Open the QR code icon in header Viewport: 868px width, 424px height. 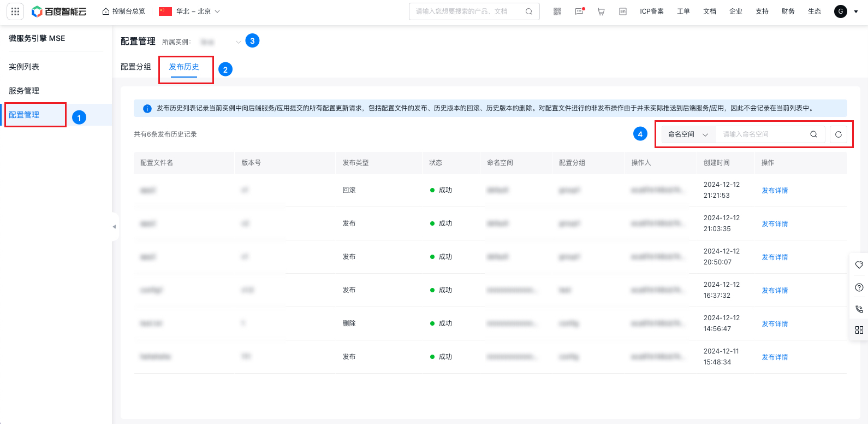pos(557,11)
